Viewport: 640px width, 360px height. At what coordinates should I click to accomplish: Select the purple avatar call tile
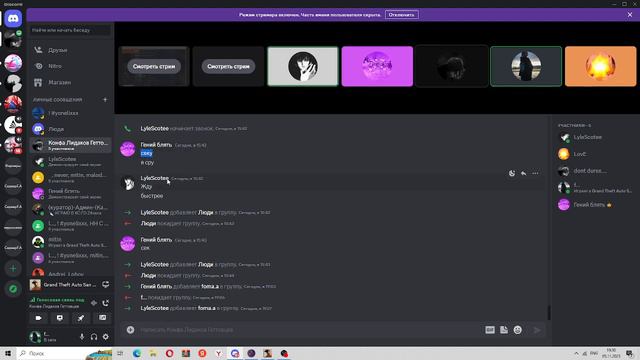pyautogui.click(x=377, y=66)
